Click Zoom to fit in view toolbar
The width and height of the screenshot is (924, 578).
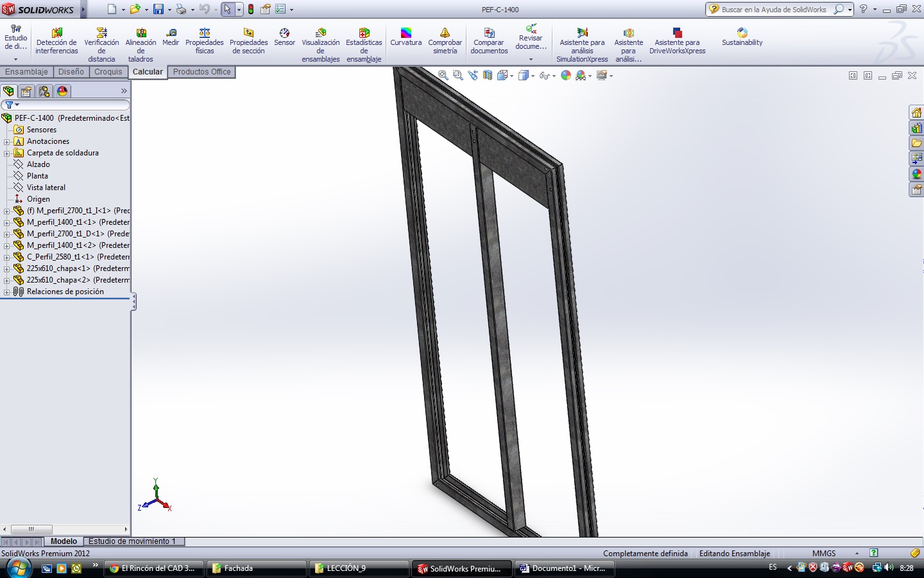443,75
